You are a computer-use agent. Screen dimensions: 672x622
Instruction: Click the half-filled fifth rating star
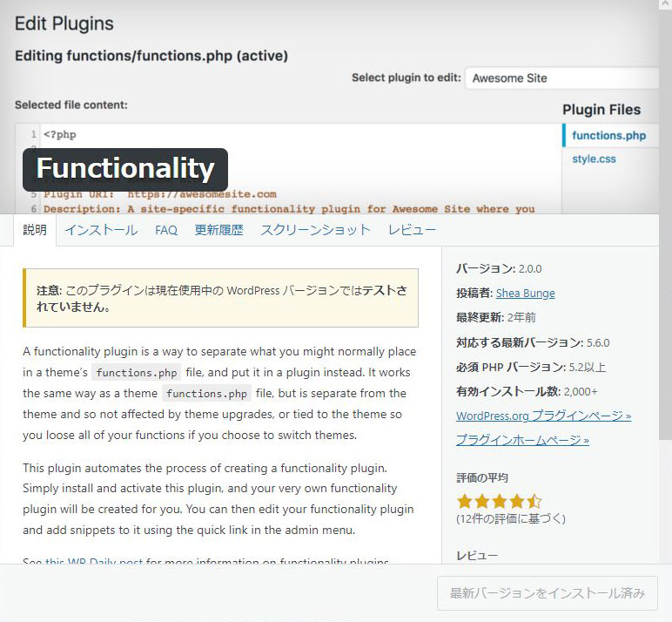(x=534, y=501)
